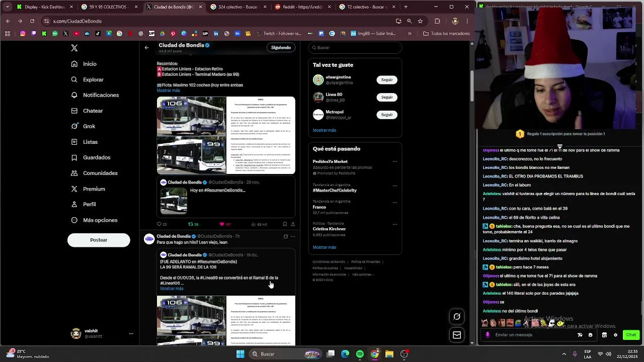Open Chatear in the X sidebar

pos(87,111)
